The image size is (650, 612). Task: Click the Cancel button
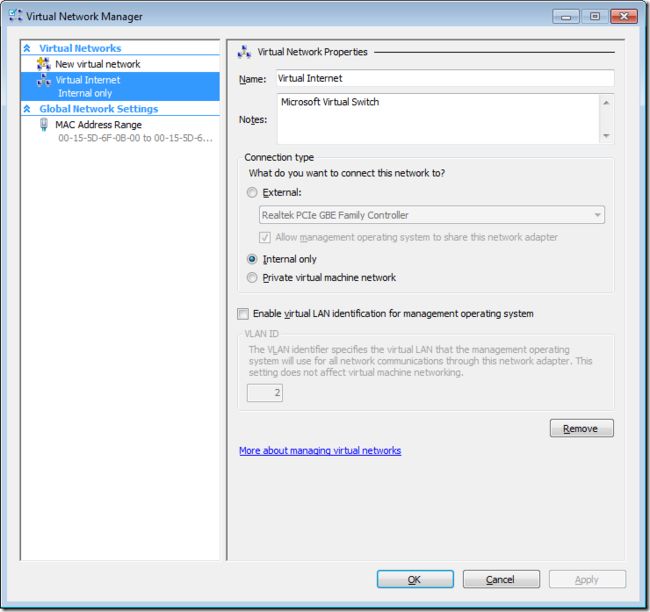(501, 579)
